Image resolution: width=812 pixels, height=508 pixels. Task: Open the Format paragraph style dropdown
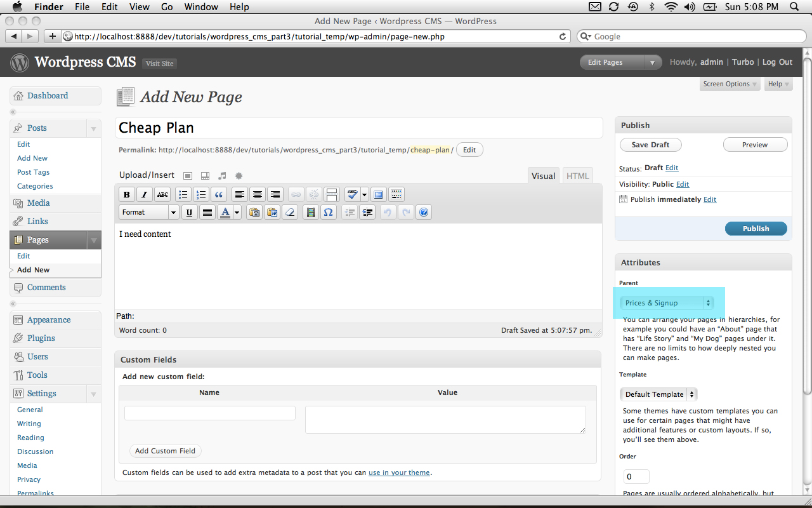(149, 212)
